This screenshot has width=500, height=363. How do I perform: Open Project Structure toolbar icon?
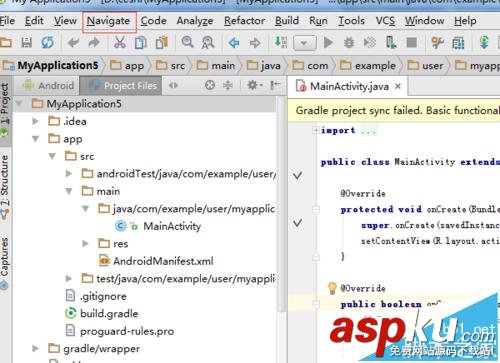click(x=458, y=43)
